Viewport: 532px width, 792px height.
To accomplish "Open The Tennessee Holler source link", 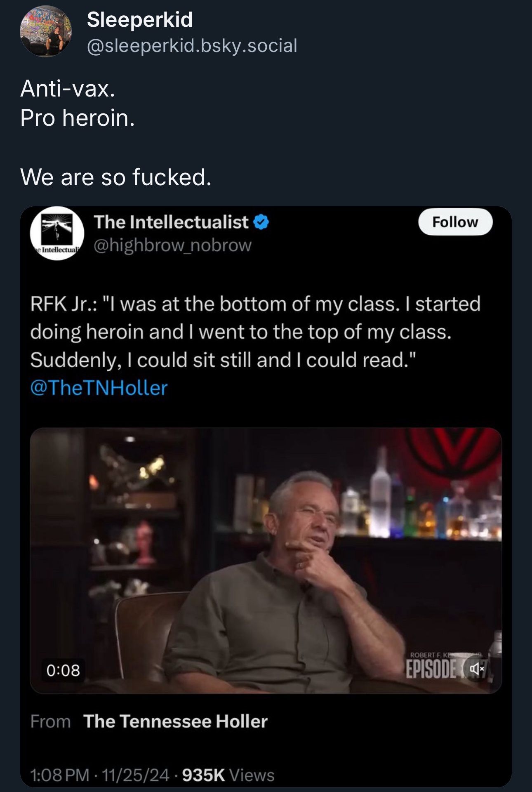I will [x=175, y=721].
